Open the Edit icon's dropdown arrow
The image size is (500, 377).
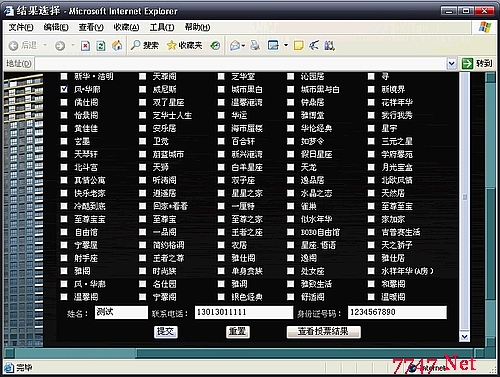pyautogui.click(x=286, y=45)
